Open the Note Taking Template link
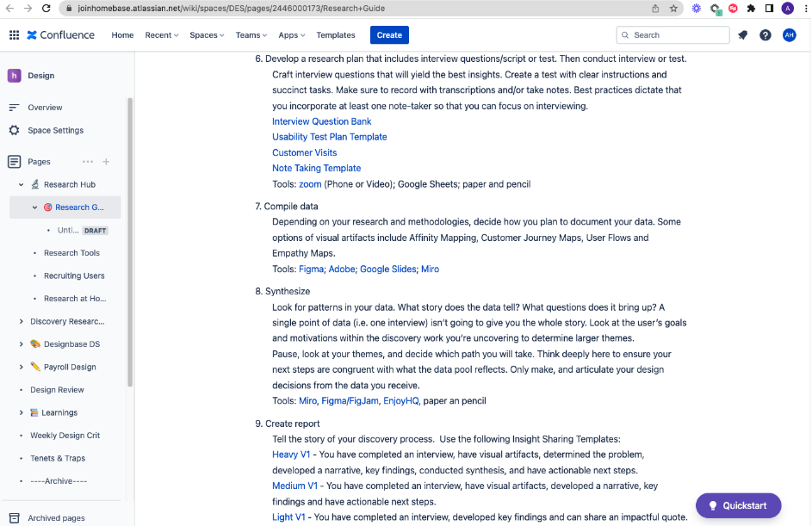812x526 pixels. [316, 168]
